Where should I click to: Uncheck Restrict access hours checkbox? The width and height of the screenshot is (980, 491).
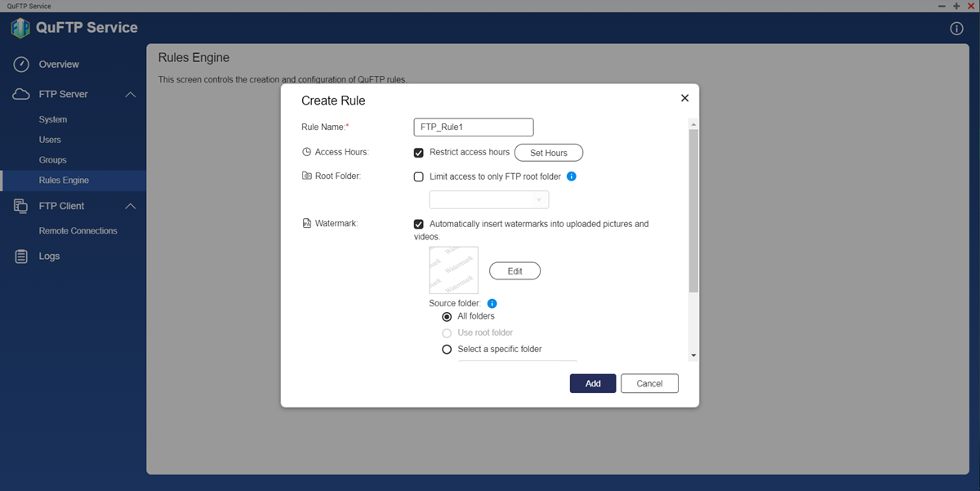pos(419,153)
